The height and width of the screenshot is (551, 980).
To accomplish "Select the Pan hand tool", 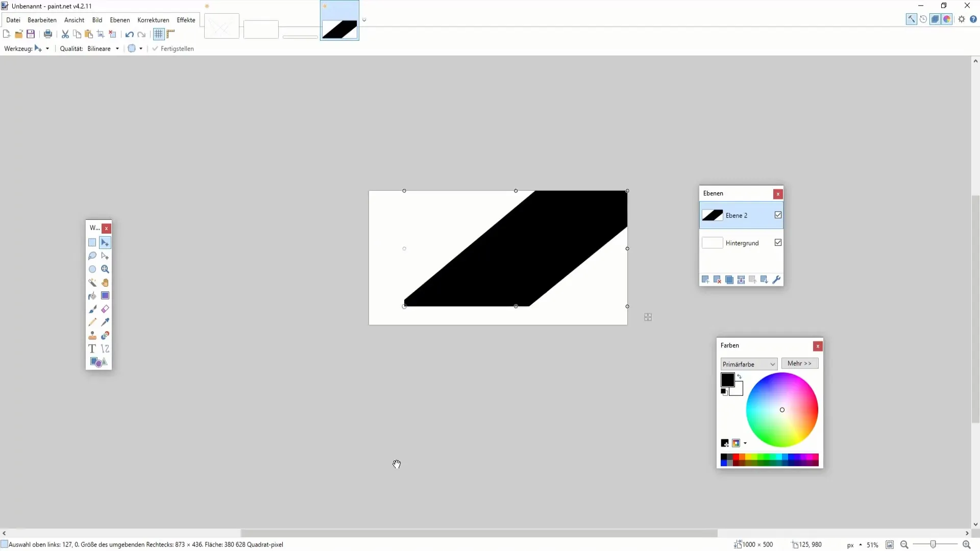I will [x=105, y=283].
